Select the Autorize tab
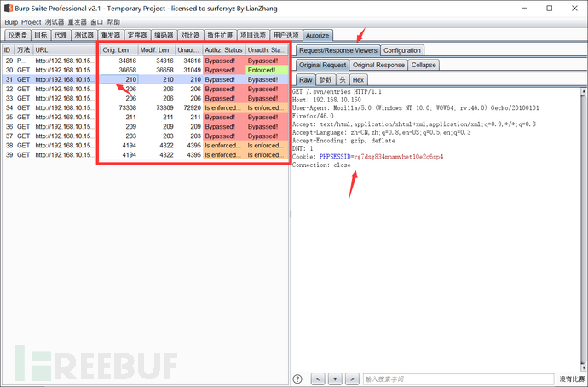Screen dimensions: 588x387 tap(317, 35)
